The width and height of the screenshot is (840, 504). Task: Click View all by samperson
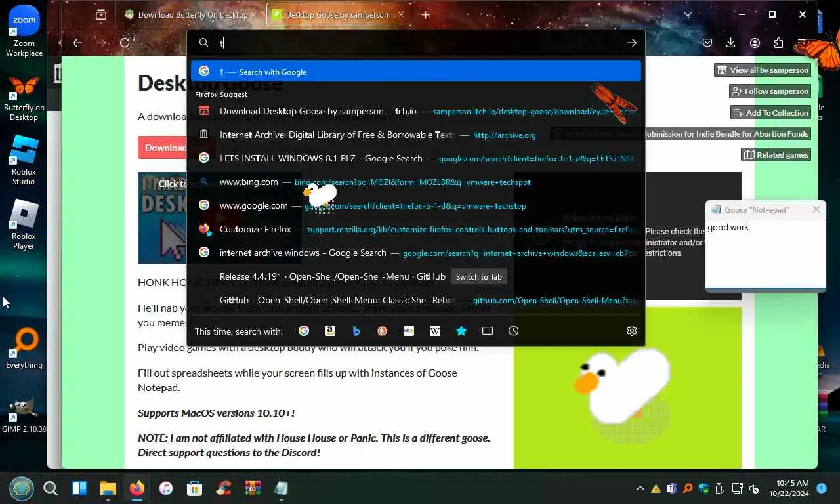pos(763,70)
